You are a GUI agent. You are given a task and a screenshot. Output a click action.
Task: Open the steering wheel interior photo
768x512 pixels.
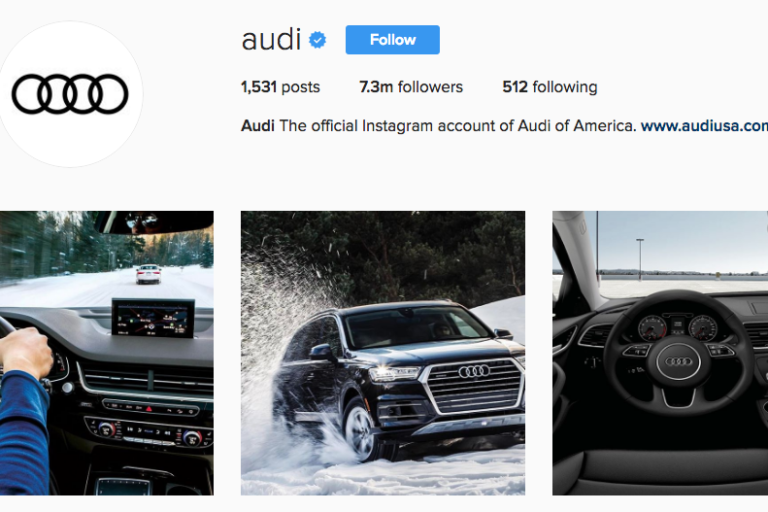click(660, 353)
